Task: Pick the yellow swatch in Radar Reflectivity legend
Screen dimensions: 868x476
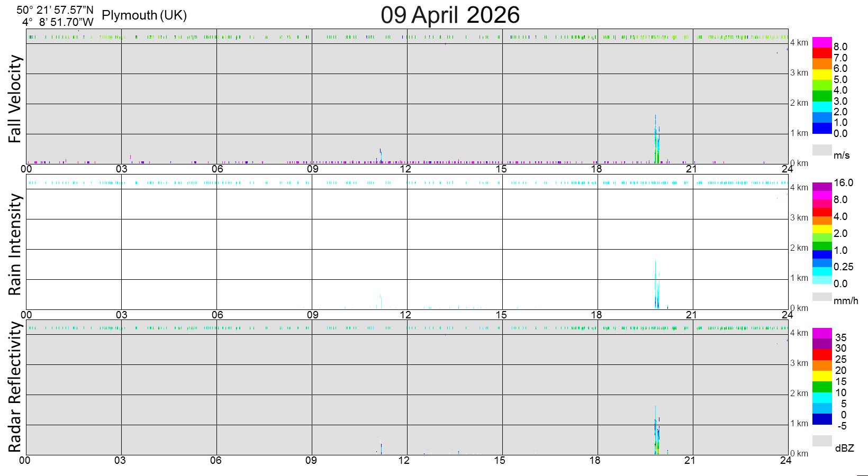Action: click(822, 376)
